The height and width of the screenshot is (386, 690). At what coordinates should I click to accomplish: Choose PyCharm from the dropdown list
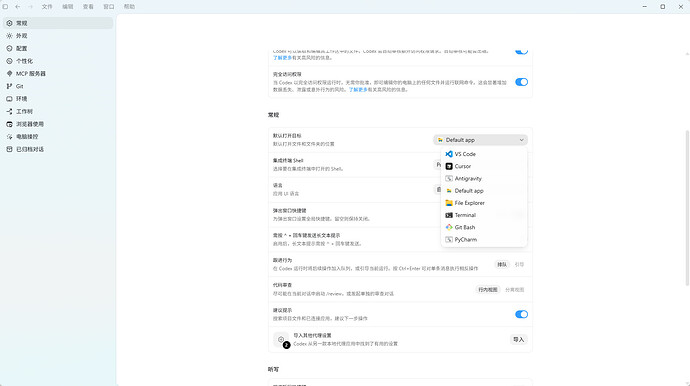484,239
